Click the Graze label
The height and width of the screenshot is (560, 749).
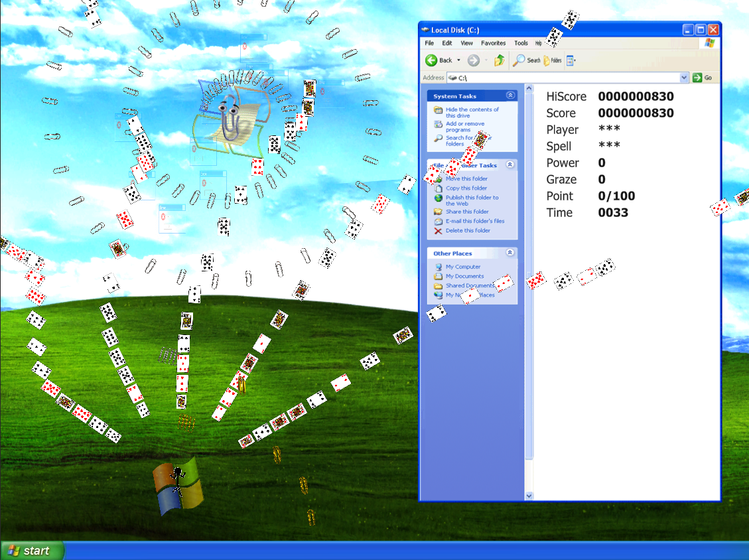pyautogui.click(x=561, y=180)
